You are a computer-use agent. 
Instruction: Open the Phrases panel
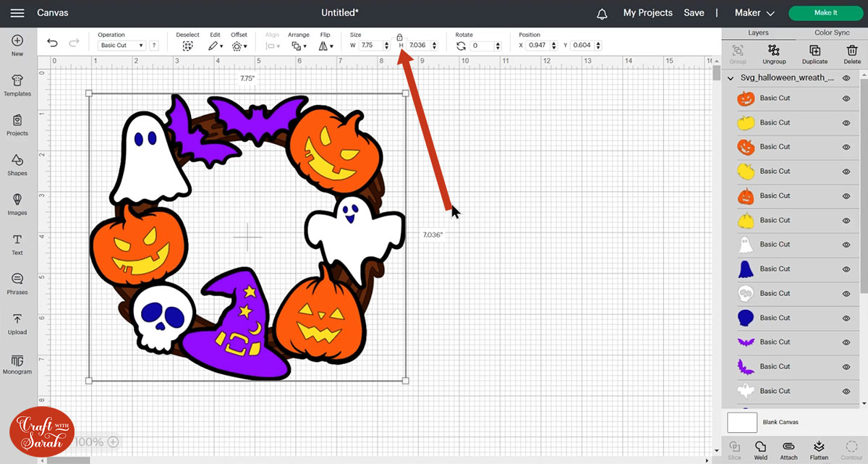click(17, 284)
